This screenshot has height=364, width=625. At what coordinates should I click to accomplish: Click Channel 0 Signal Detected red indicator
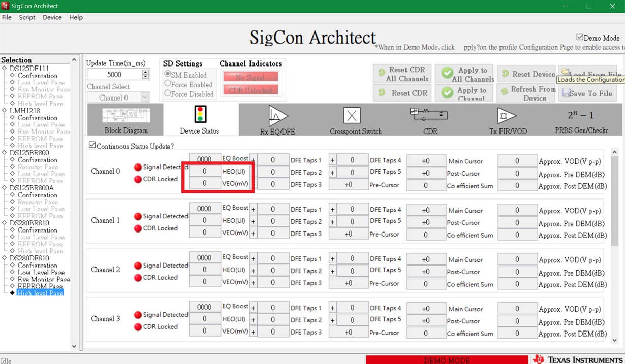138,167
